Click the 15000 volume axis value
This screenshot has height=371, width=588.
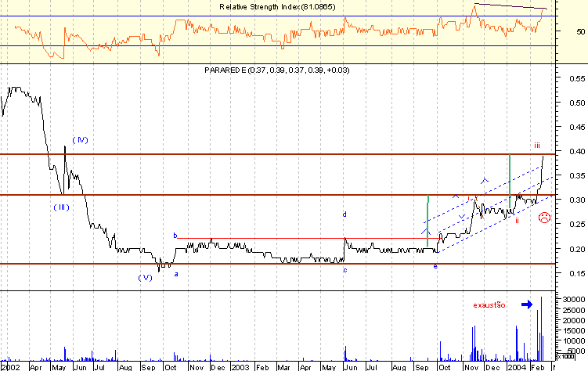coord(574,330)
